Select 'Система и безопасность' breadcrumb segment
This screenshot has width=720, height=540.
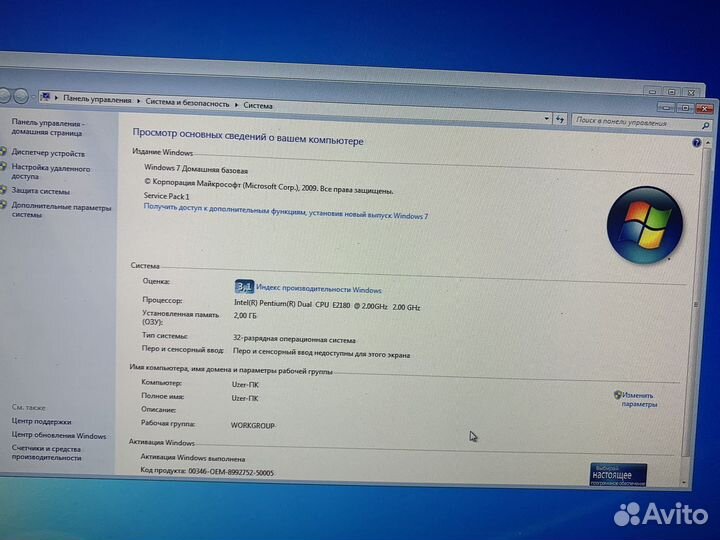[x=187, y=103]
